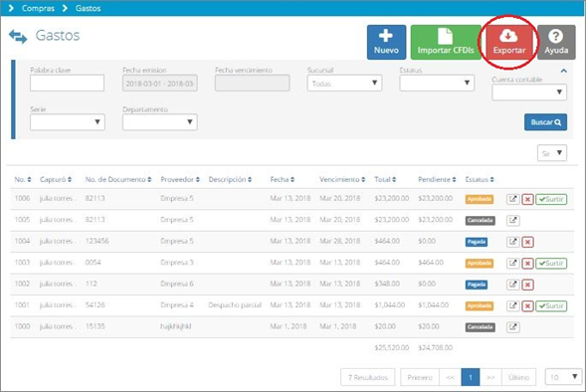This screenshot has width=586, height=392.
Task: Open expense 1002 with the edit icon
Action: (513, 285)
